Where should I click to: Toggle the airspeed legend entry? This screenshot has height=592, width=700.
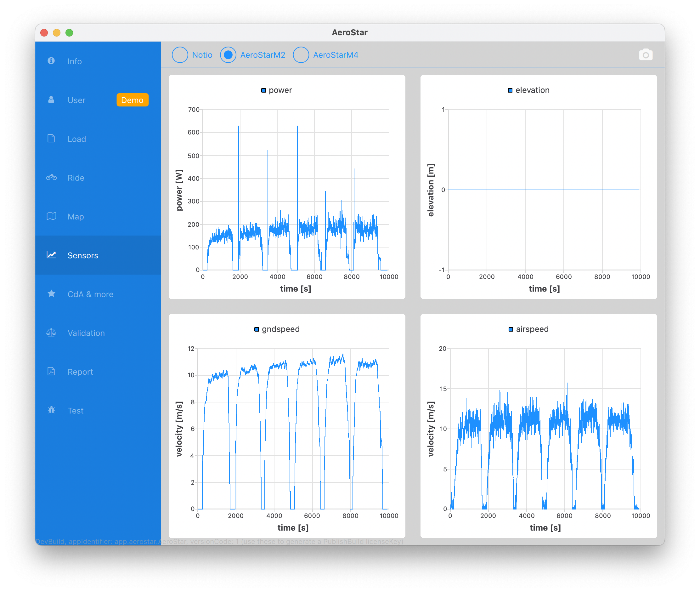tap(528, 329)
